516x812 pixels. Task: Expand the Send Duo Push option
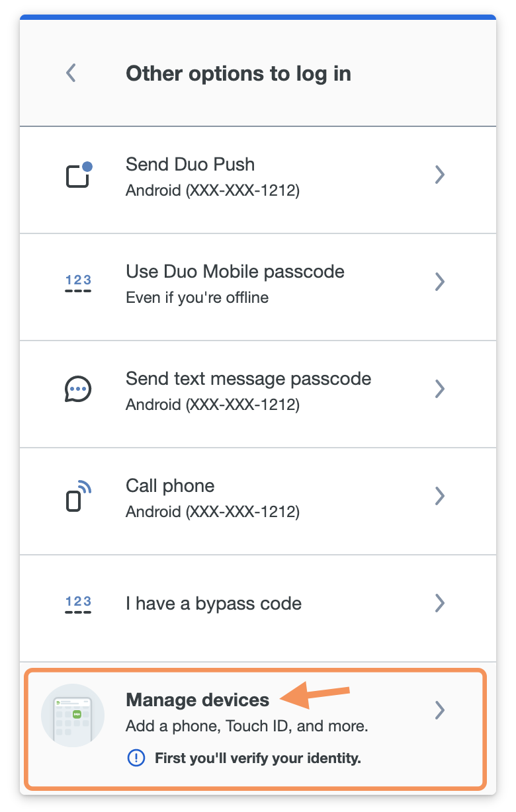click(x=439, y=174)
